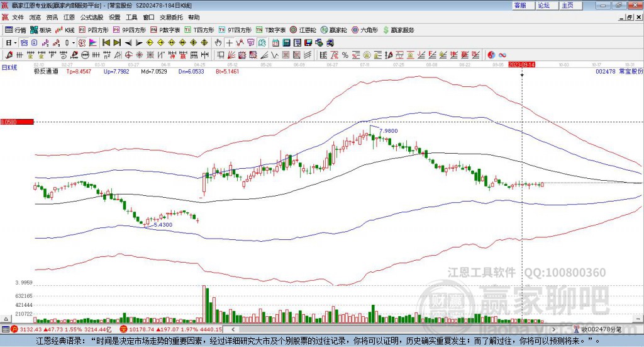This screenshot has height=347, width=644.
Task: Open the 窗口 menu
Action: (148, 17)
